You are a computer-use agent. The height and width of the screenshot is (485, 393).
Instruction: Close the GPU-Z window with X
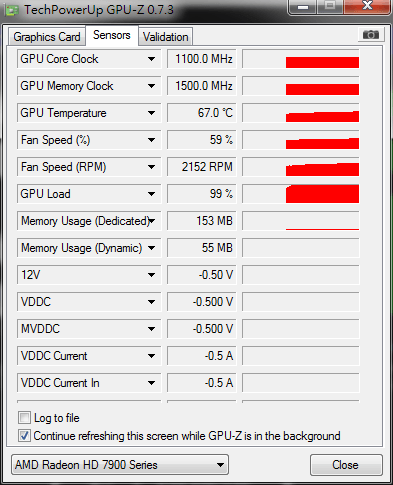(x=367, y=6)
